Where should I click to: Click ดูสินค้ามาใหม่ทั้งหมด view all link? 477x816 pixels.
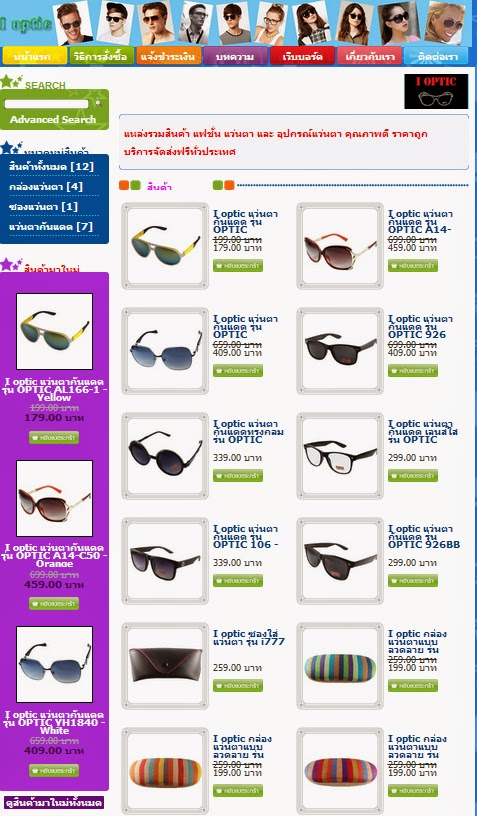[54, 802]
